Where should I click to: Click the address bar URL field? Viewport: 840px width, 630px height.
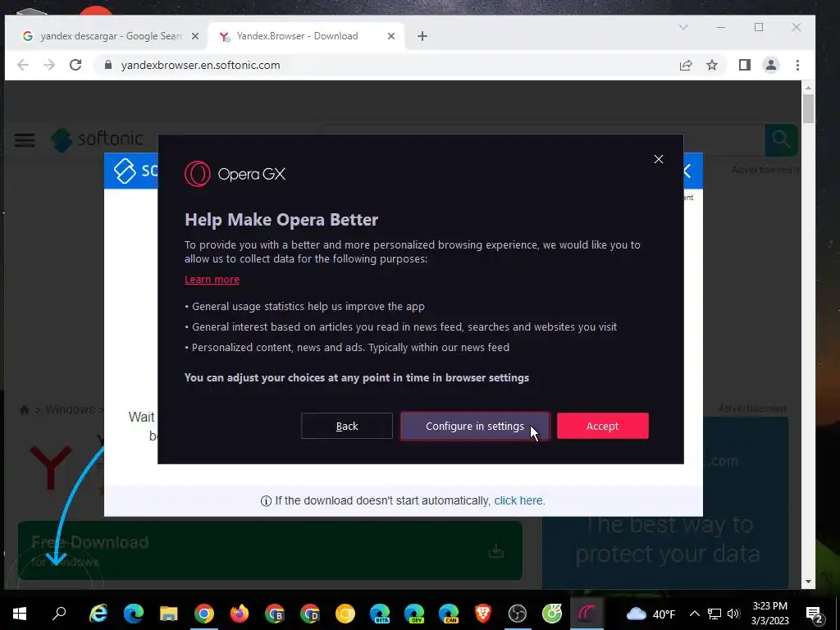pyautogui.click(x=386, y=65)
